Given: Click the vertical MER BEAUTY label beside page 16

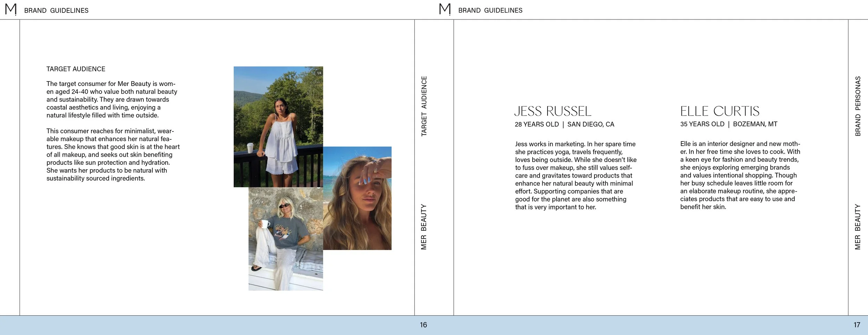Looking at the screenshot, I should pos(424,227).
